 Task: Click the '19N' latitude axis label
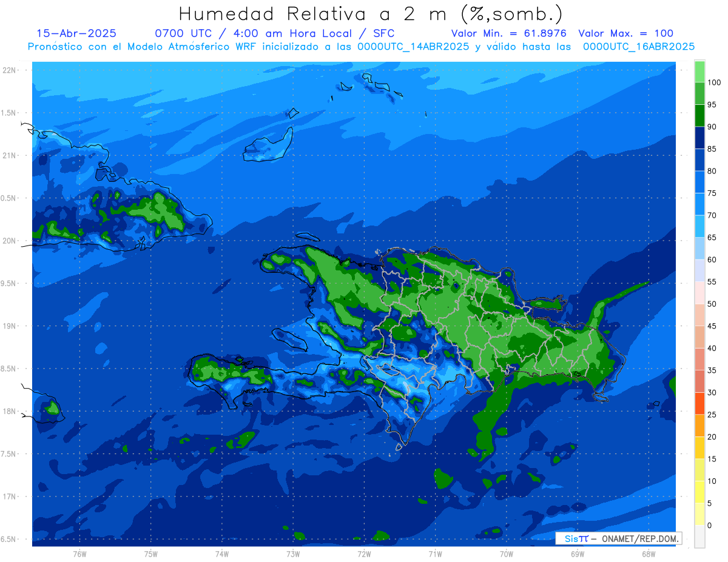10,326
